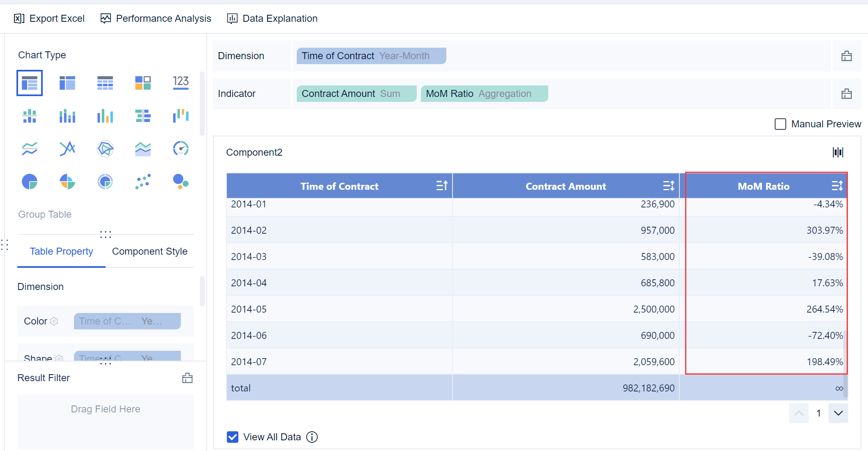
Task: Open MoM Ratio column sort menu
Action: 837,186
